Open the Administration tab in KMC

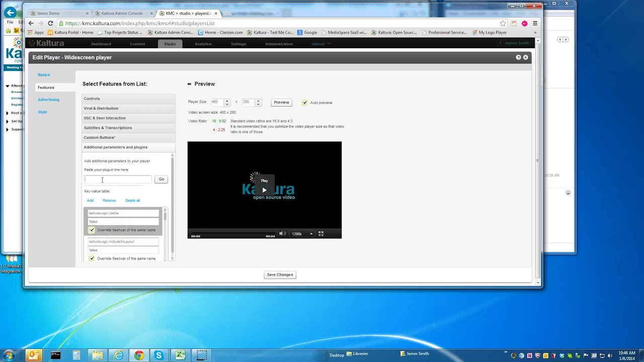click(279, 44)
